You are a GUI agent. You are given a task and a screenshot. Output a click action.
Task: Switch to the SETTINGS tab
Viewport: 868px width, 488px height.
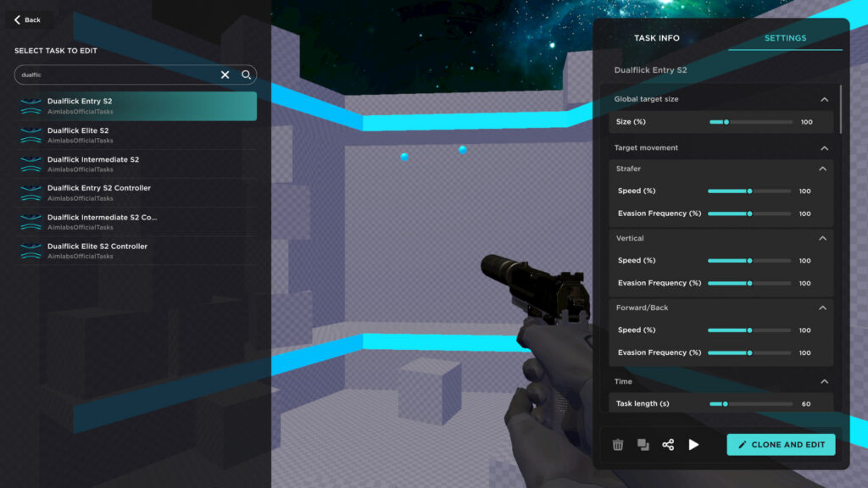pyautogui.click(x=785, y=38)
